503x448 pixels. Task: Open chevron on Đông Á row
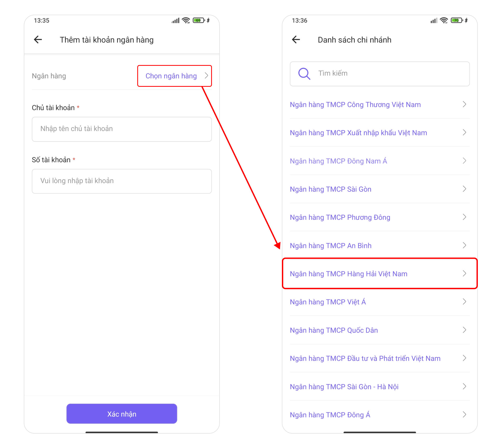[464, 414]
